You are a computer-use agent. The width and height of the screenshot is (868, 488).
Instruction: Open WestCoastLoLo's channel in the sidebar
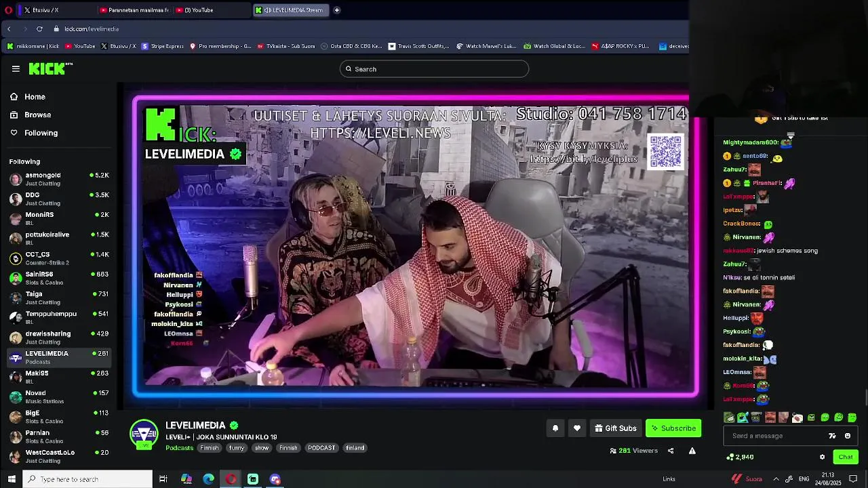coord(59,456)
